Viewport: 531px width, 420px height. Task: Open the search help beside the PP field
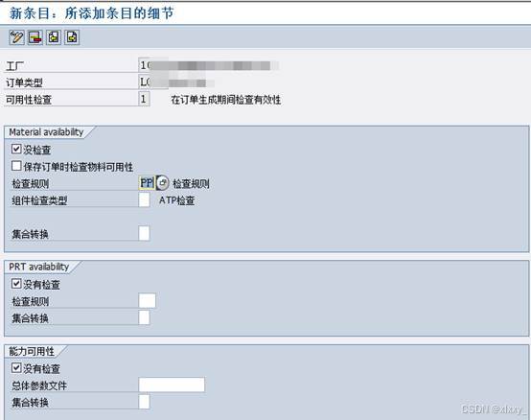click(x=163, y=183)
